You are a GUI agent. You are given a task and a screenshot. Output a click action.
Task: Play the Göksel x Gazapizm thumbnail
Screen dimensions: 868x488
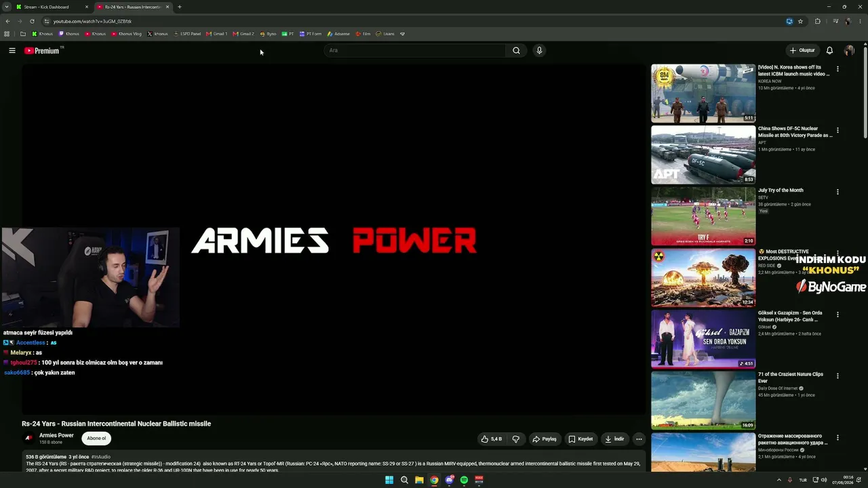(x=703, y=339)
